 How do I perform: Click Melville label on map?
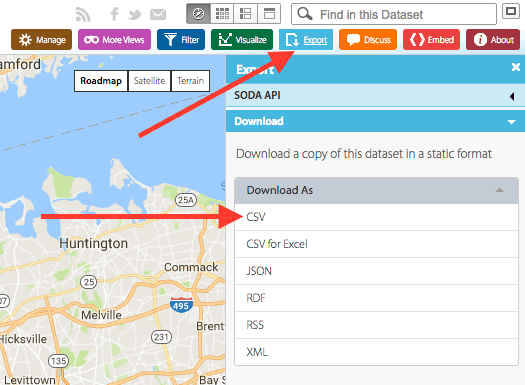(x=101, y=315)
